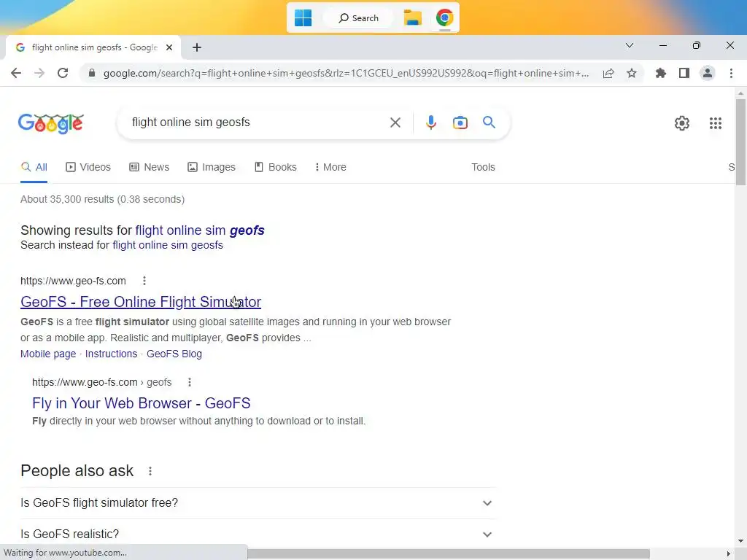
Task: Open 'Fly in Your Web Browser - GeoFS' result
Action: click(141, 403)
